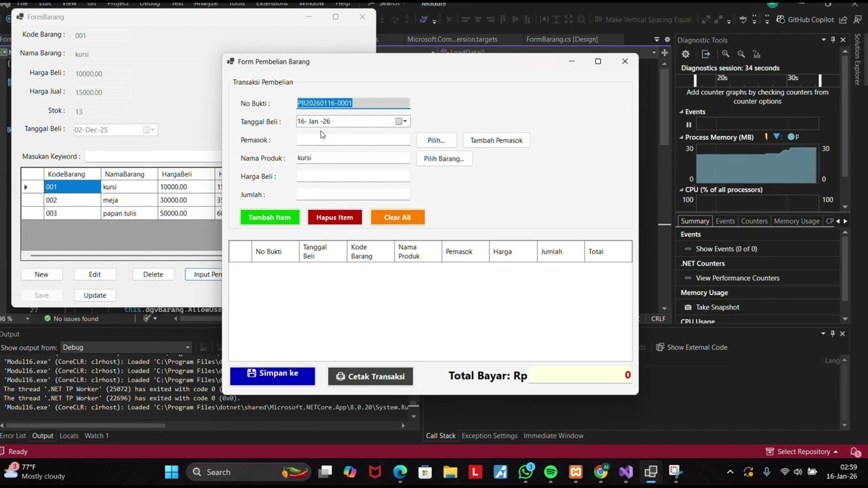Open the Exception Settings tab
This screenshot has width=868, height=488.
tap(490, 436)
